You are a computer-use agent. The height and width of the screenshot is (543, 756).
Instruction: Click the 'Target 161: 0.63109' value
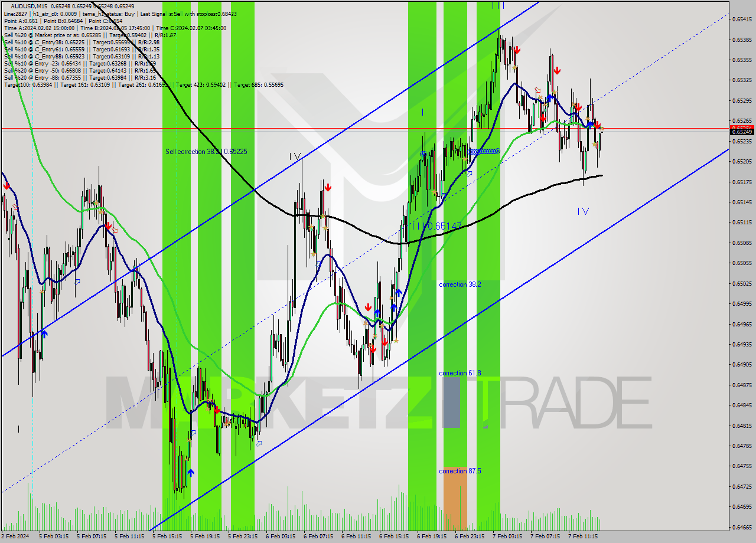coord(84,84)
